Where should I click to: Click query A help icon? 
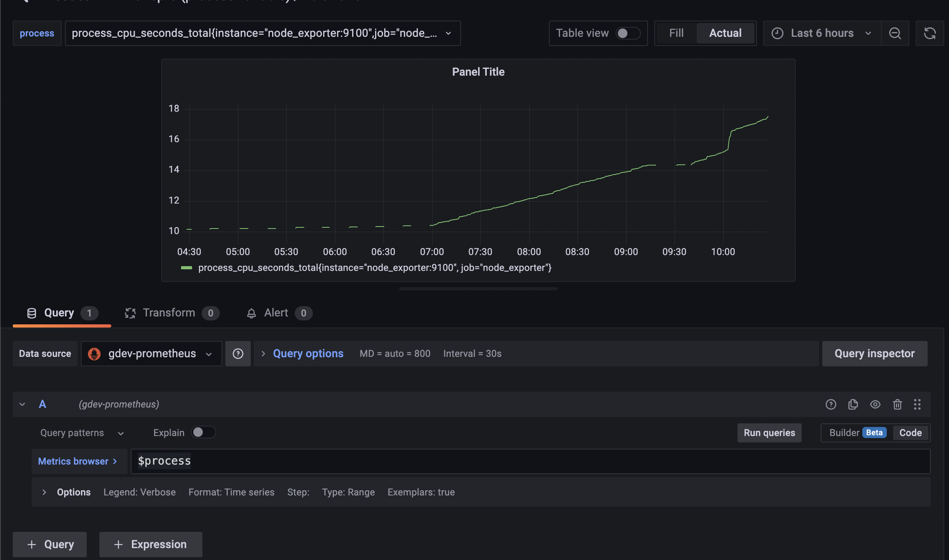[831, 404]
